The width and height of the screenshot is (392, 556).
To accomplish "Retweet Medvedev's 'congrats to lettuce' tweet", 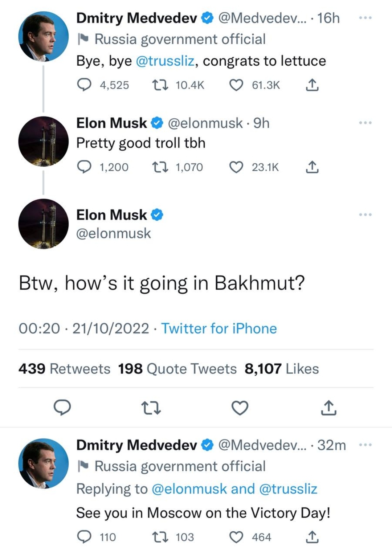I will pos(160,85).
